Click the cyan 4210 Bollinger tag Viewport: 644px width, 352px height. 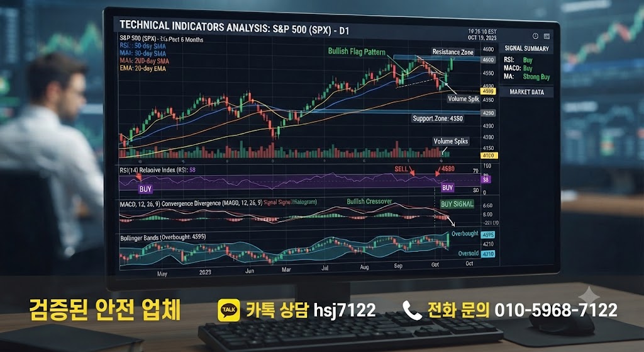click(x=487, y=254)
